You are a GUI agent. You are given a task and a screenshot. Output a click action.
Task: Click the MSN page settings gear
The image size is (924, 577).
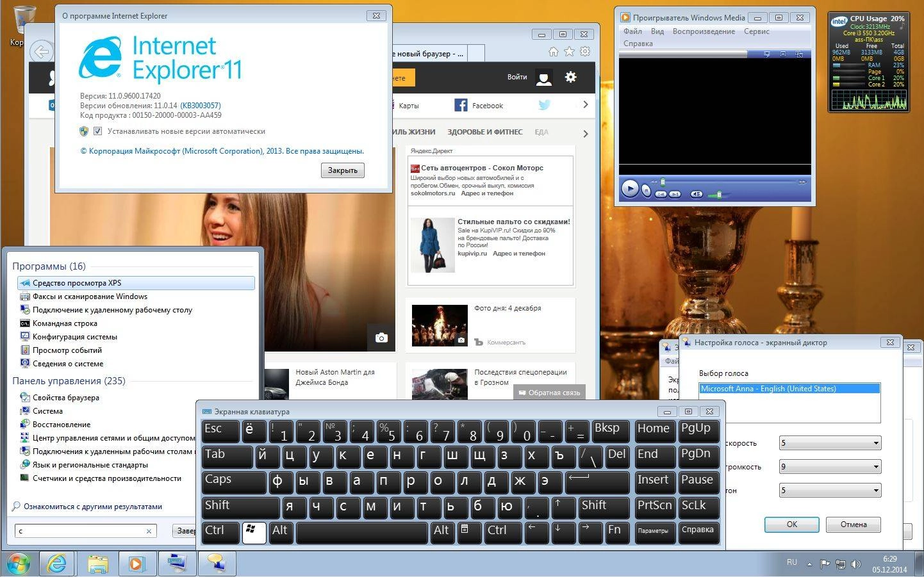pyautogui.click(x=570, y=77)
